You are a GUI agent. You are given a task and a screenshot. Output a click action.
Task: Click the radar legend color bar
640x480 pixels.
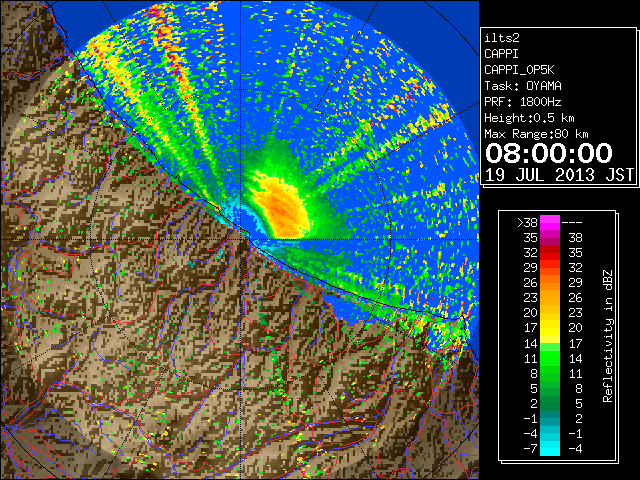(550, 336)
